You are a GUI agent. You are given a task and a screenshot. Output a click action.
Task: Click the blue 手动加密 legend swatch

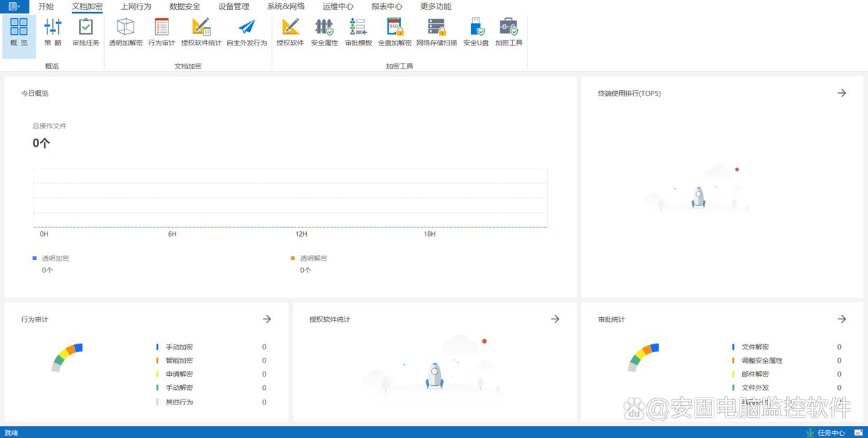click(x=158, y=347)
